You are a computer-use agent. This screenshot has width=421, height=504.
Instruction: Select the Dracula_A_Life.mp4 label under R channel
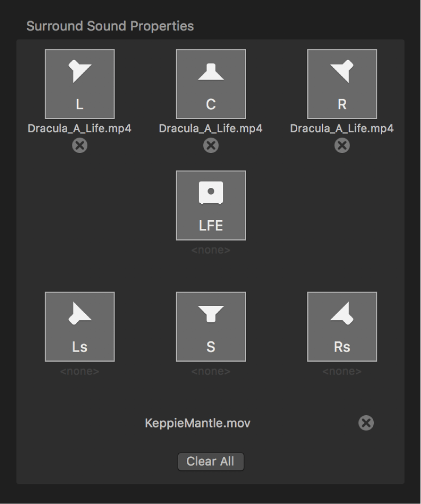tap(342, 128)
